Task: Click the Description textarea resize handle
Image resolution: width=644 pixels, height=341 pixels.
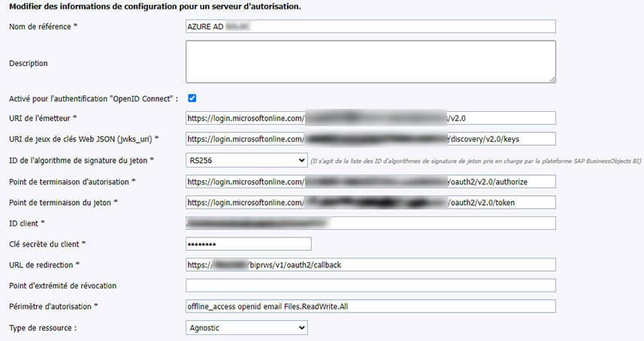Action: (x=552, y=80)
